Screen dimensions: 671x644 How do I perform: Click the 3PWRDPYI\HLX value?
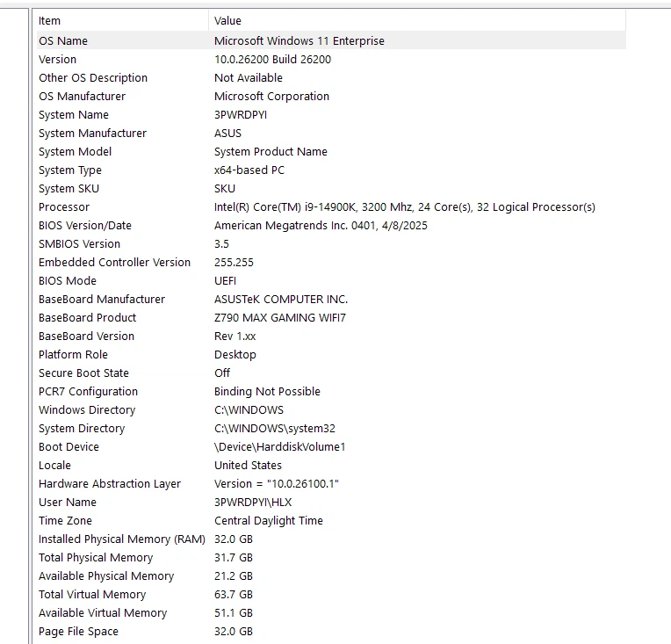[253, 502]
